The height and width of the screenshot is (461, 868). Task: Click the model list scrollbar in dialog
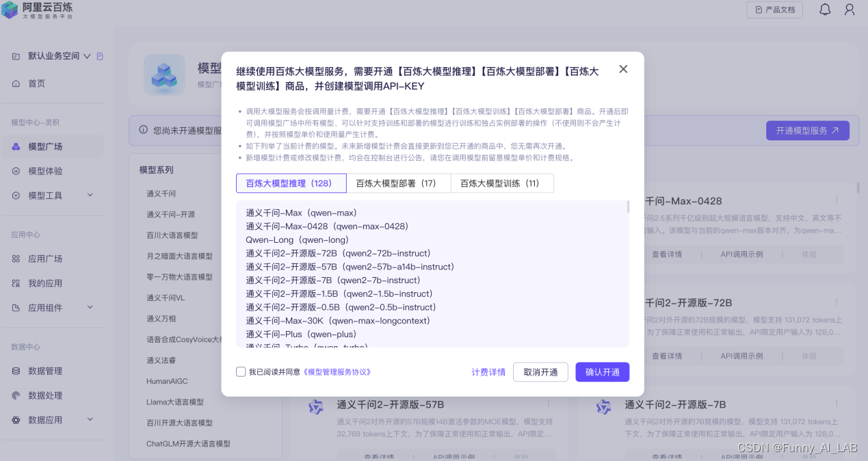(x=627, y=209)
